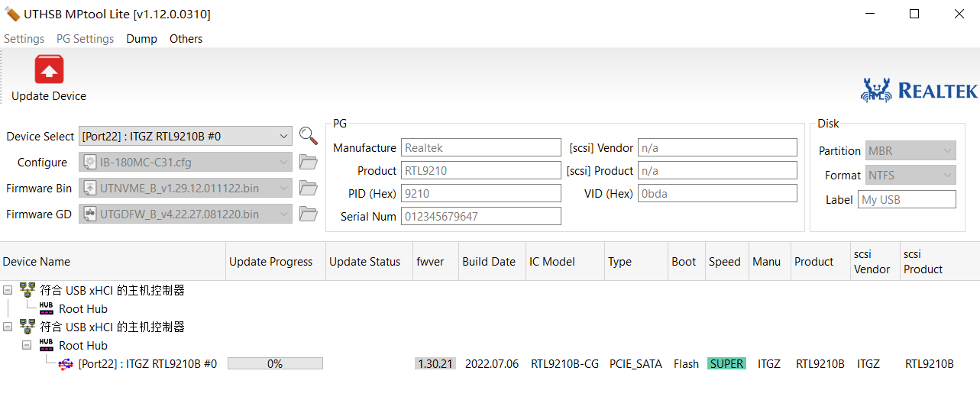Click the Label field showing My USB
980x403 pixels.
point(907,199)
